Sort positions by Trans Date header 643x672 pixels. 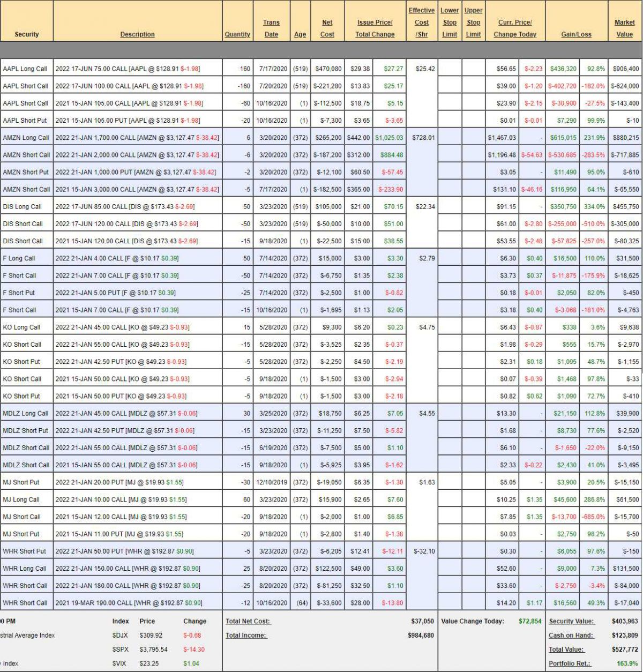click(271, 28)
